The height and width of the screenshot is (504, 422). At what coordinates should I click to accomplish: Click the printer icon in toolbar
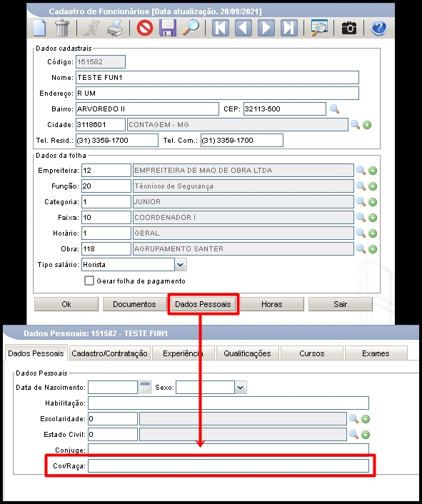[115, 28]
